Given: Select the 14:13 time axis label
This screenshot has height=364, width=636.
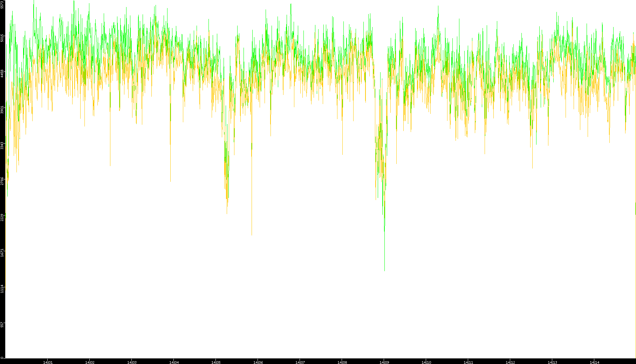Looking at the screenshot, I should pyautogui.click(x=552, y=362).
